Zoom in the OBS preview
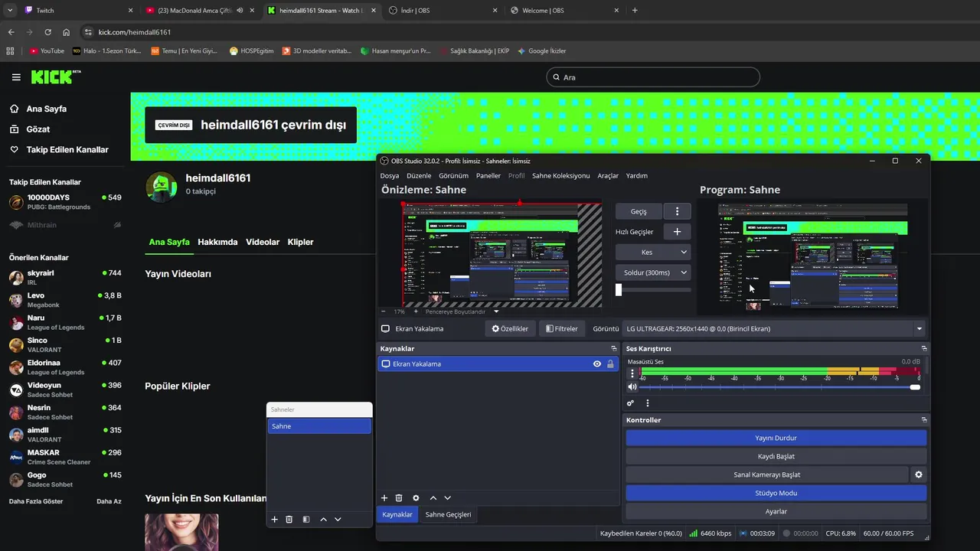Viewport: 980px width, 551px height. click(416, 311)
